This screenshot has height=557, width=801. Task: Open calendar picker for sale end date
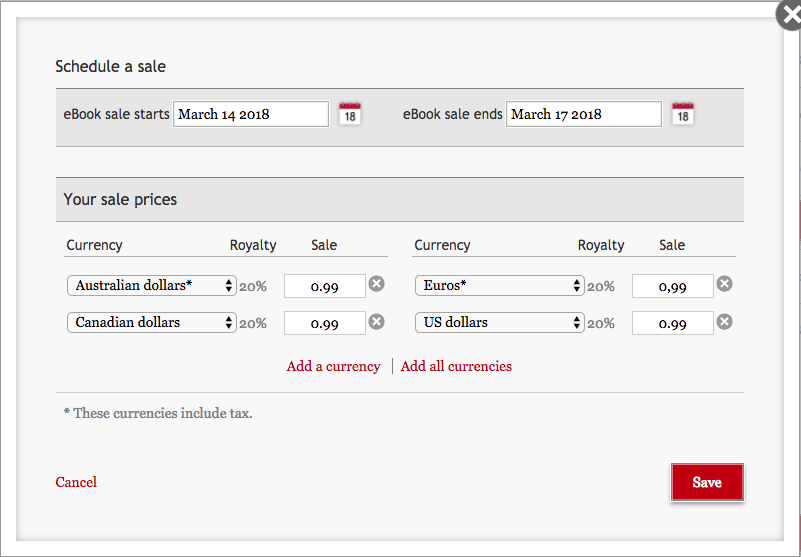point(682,113)
